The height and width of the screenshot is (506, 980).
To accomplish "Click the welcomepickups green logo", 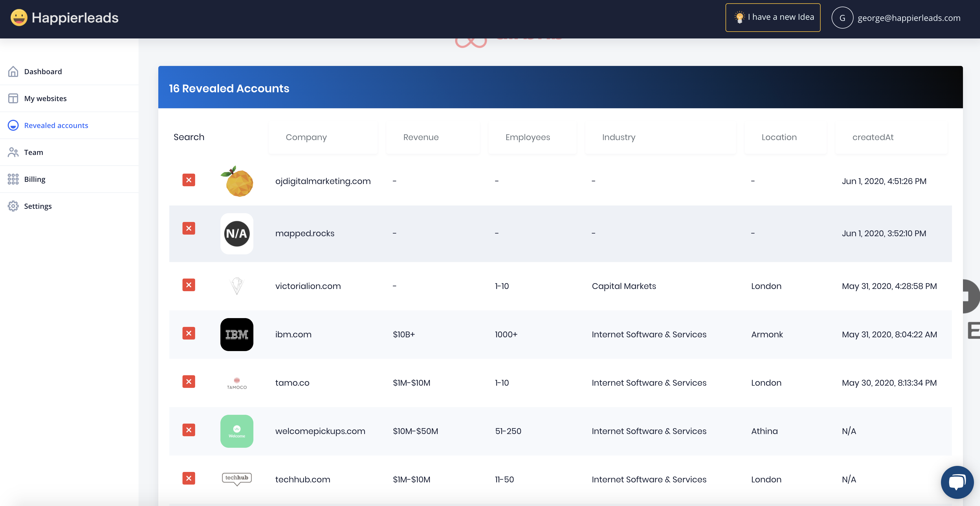I will [x=237, y=431].
